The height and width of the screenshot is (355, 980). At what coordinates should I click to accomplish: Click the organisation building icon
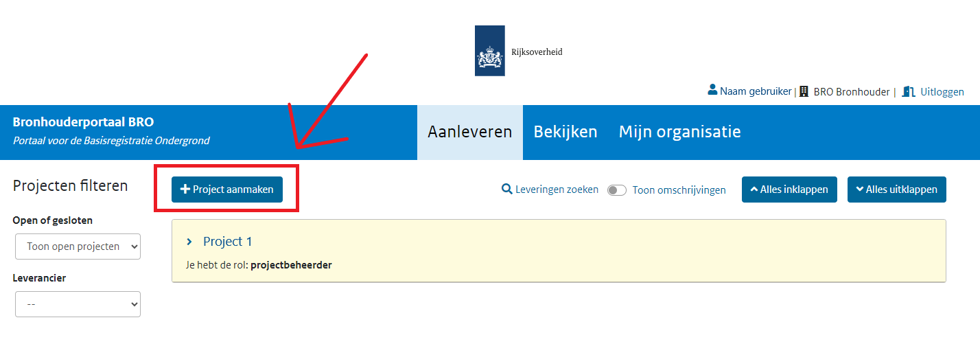(804, 91)
